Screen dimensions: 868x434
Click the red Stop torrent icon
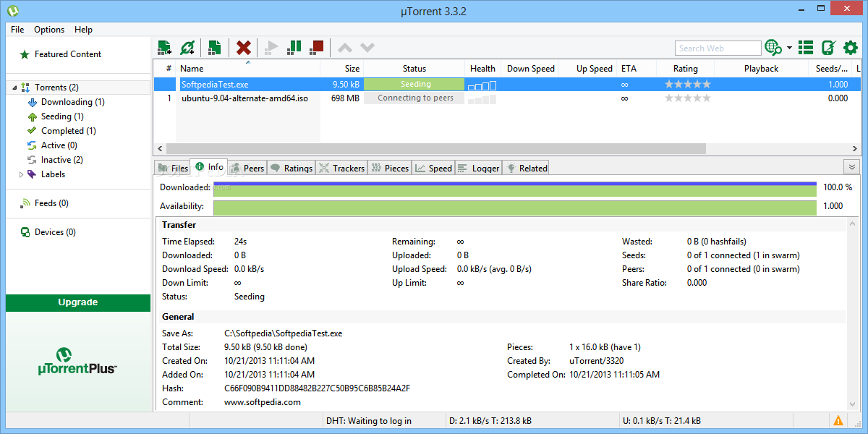(316, 48)
